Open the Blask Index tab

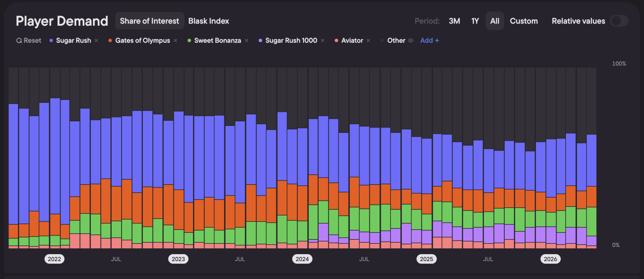pos(209,21)
